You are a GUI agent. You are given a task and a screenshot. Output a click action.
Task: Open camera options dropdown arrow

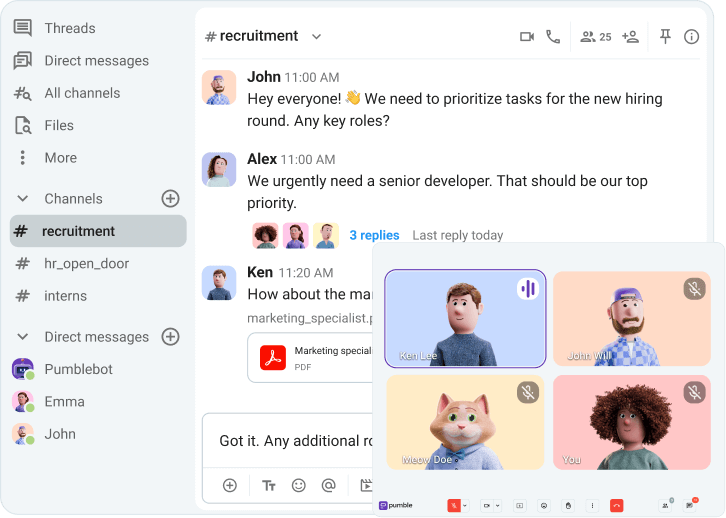(x=498, y=506)
